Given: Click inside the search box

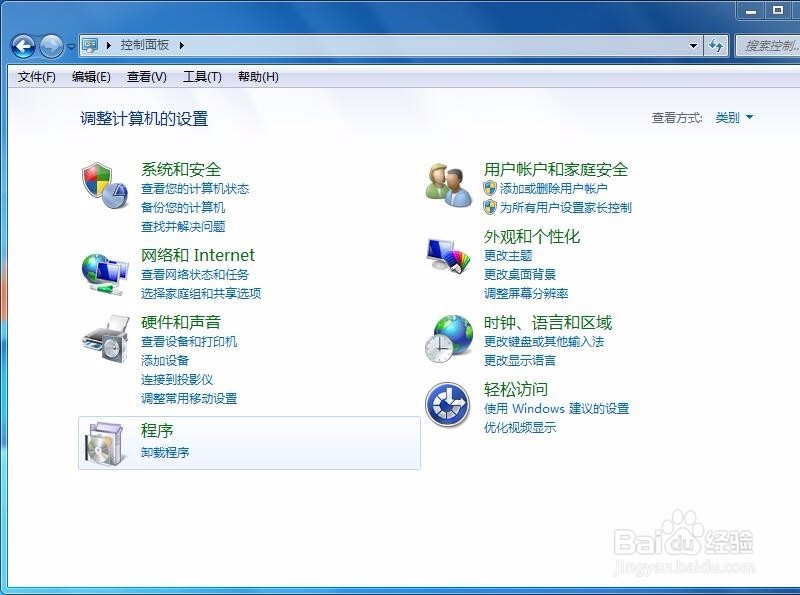Looking at the screenshot, I should pyautogui.click(x=770, y=46).
